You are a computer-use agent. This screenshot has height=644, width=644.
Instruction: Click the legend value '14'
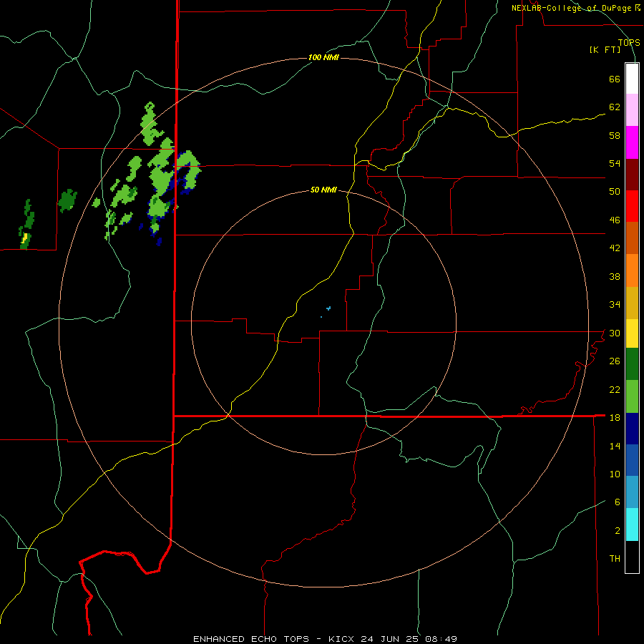(x=615, y=446)
